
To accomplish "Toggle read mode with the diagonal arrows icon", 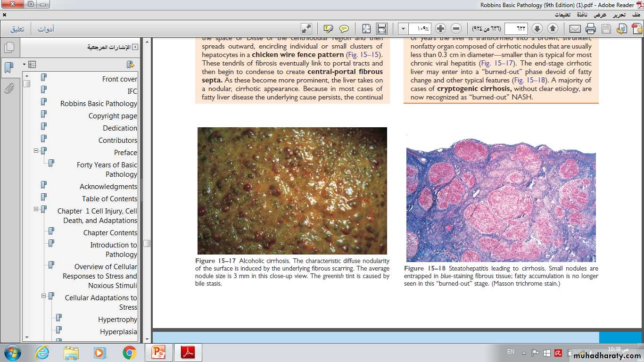I will pos(306,29).
